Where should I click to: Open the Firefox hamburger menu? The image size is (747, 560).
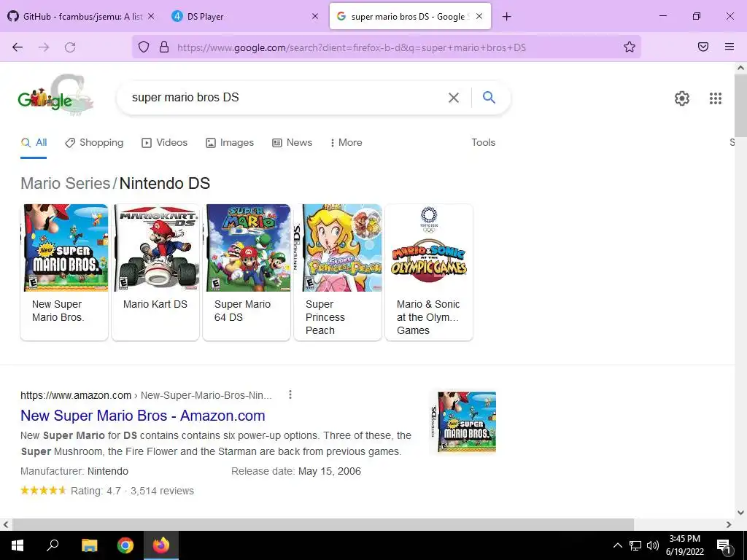click(x=729, y=47)
